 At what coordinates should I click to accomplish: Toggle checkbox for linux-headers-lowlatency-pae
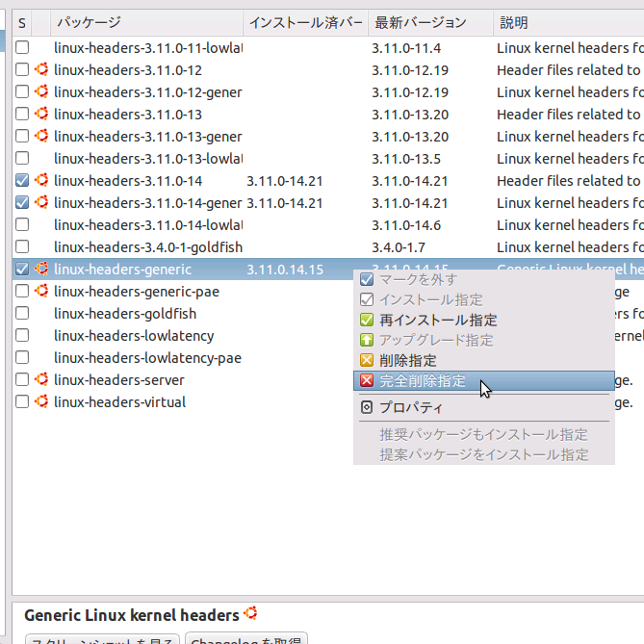(x=22, y=358)
